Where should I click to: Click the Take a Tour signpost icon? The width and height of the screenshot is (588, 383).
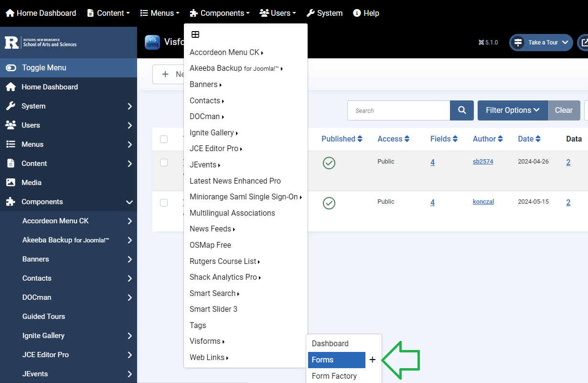pos(518,42)
